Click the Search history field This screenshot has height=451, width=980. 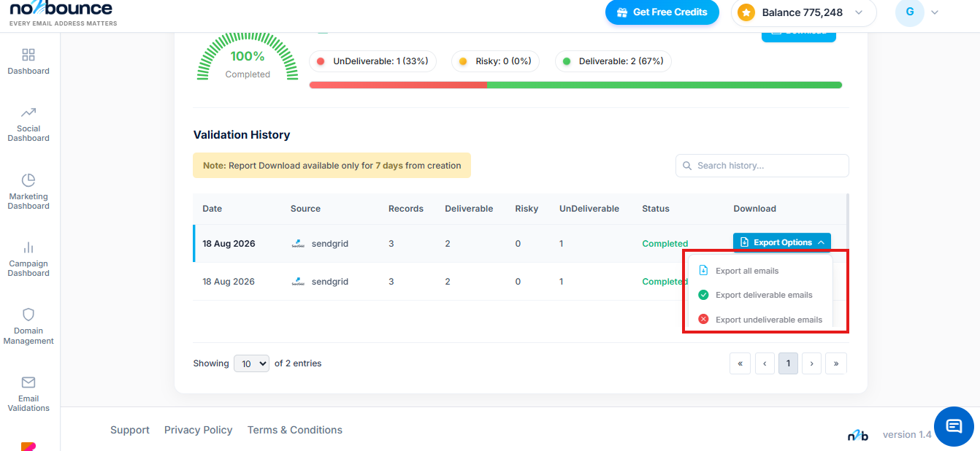(762, 166)
